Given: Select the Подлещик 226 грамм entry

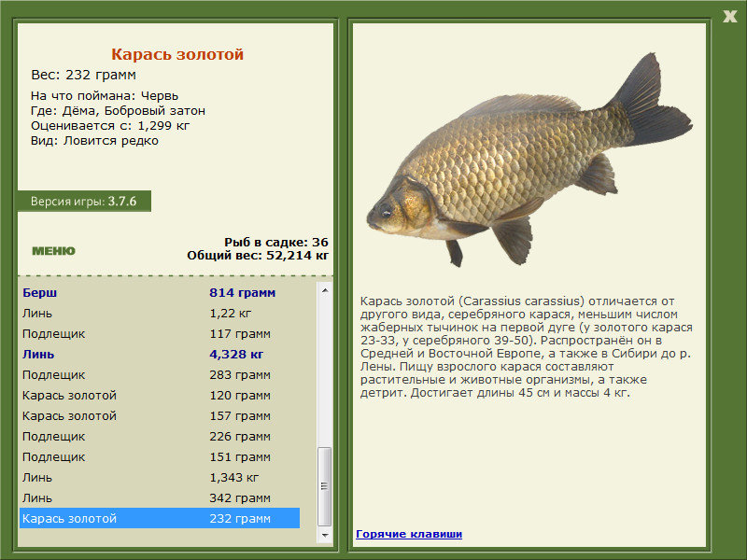Looking at the screenshot, I should click(x=160, y=436).
